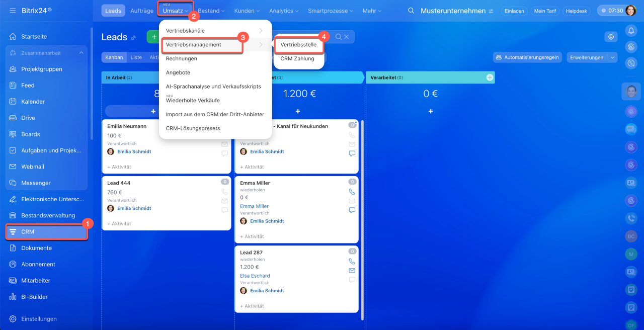Click the notifications bell icon
The width and height of the screenshot is (644, 330).
coord(631,31)
